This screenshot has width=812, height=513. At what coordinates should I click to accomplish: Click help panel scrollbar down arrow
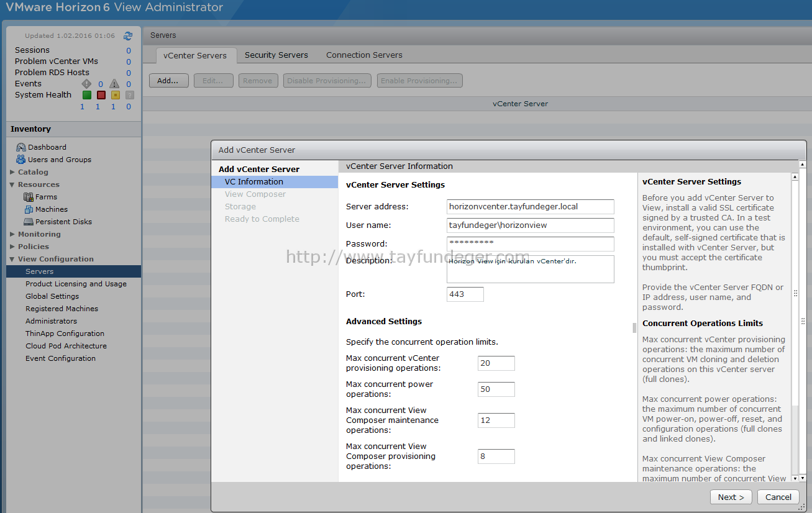tap(795, 478)
